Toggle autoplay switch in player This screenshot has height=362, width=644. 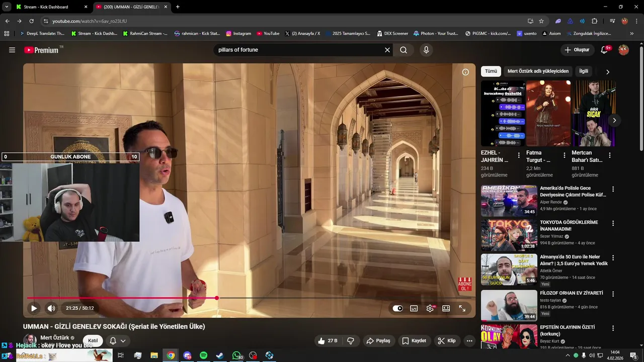[398, 308]
